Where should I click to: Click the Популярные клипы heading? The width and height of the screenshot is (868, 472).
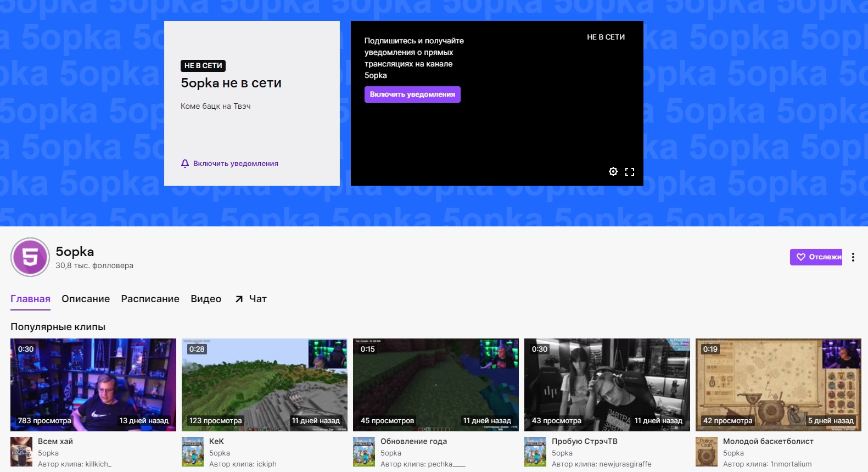pos(58,327)
